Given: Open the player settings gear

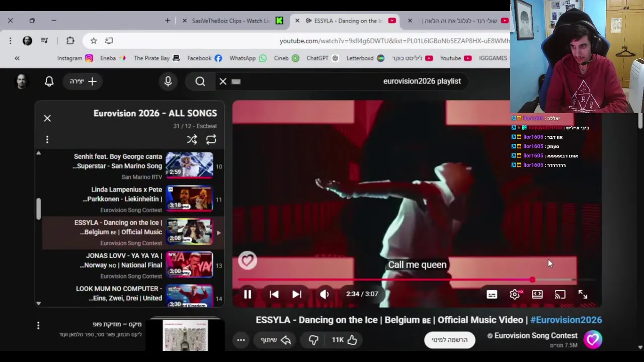Looking at the screenshot, I should pyautogui.click(x=515, y=295).
